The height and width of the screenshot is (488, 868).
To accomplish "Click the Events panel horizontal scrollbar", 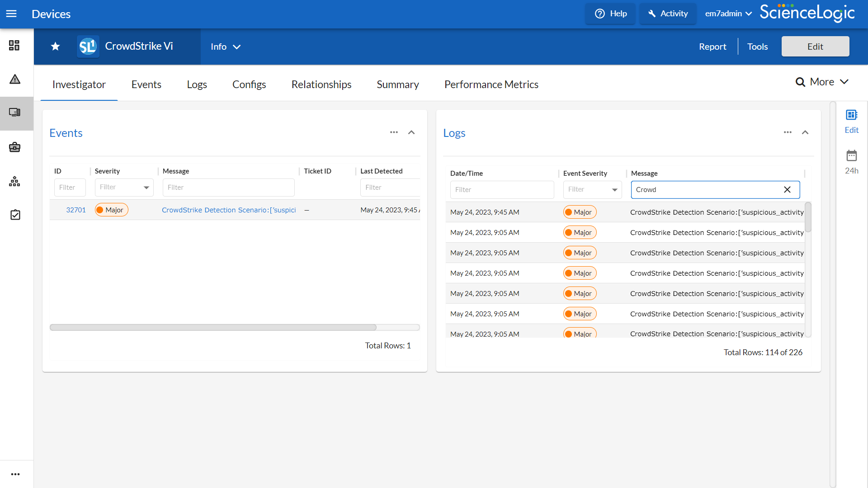I will 213,327.
